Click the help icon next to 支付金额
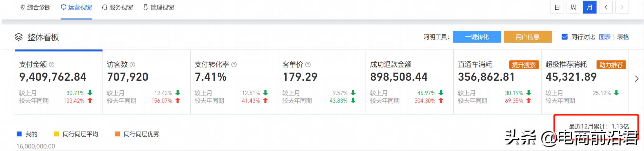The width and height of the screenshot is (644, 151). pos(52,65)
